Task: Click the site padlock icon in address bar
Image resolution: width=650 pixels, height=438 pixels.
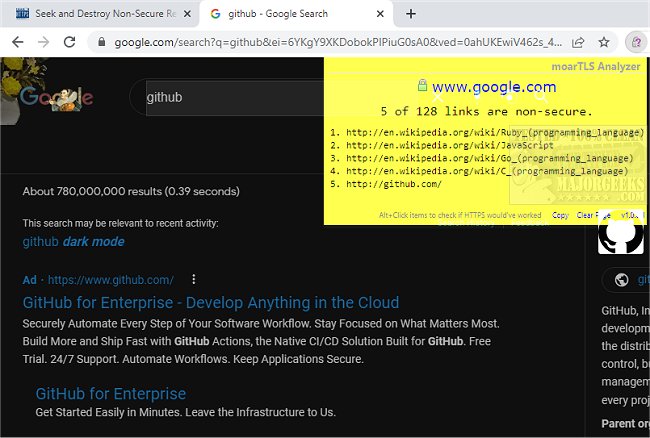Action: pyautogui.click(x=99, y=43)
